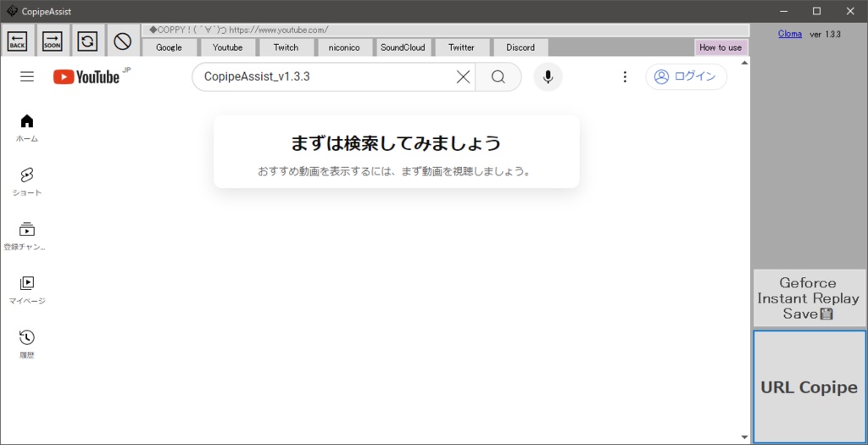Image resolution: width=868 pixels, height=445 pixels.
Task: Follow the Cloma link
Action: click(789, 34)
